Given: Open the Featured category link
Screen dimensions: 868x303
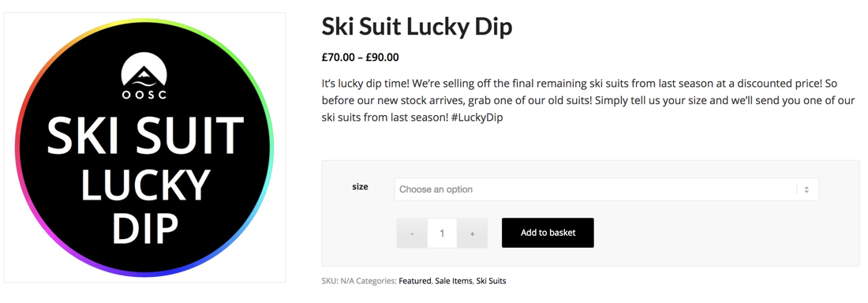Looking at the screenshot, I should click(414, 281).
